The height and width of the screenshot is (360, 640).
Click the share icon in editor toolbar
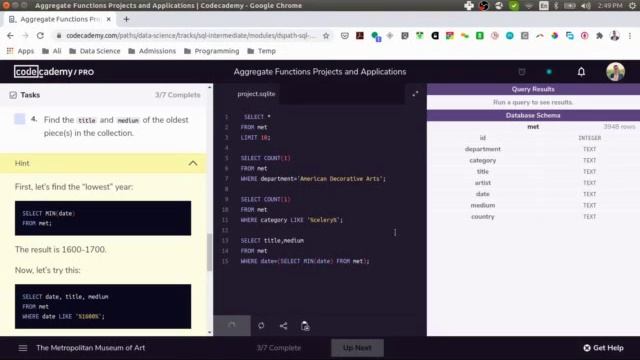[x=283, y=325]
